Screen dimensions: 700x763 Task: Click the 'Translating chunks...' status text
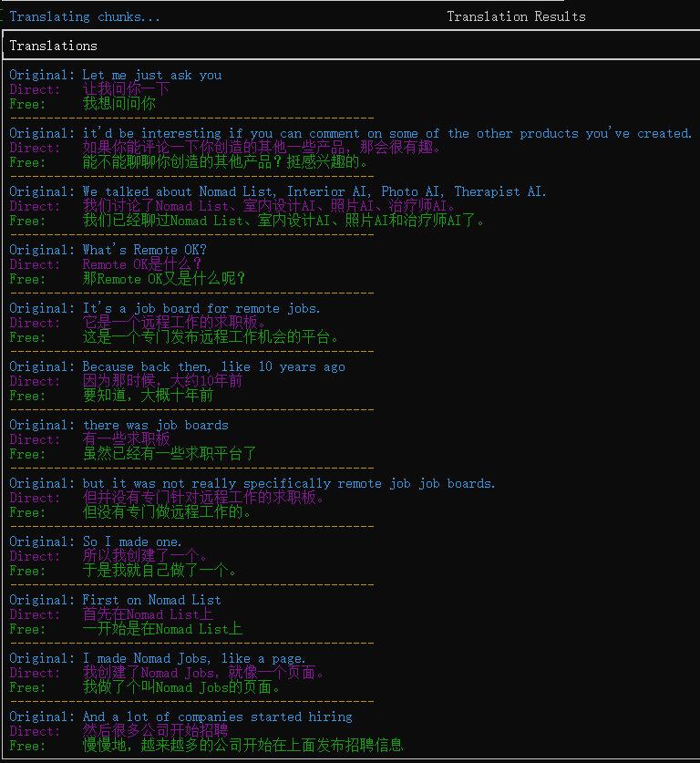point(85,16)
